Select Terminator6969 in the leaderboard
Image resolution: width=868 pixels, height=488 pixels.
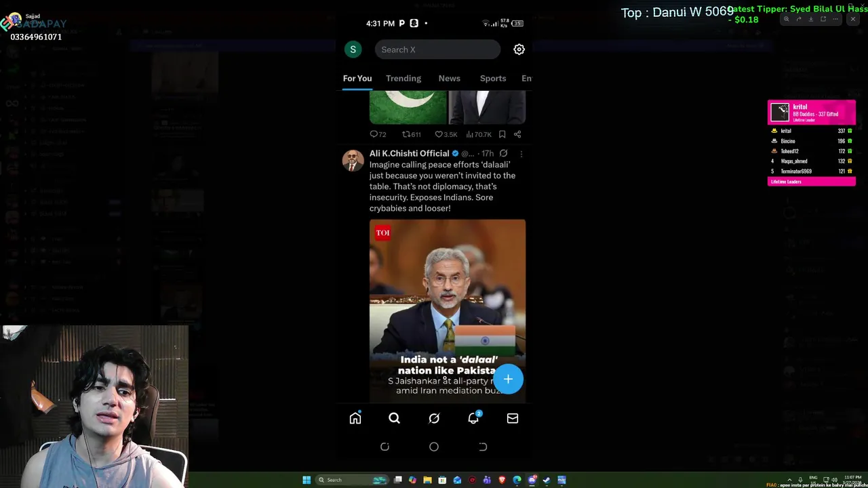pos(812,171)
